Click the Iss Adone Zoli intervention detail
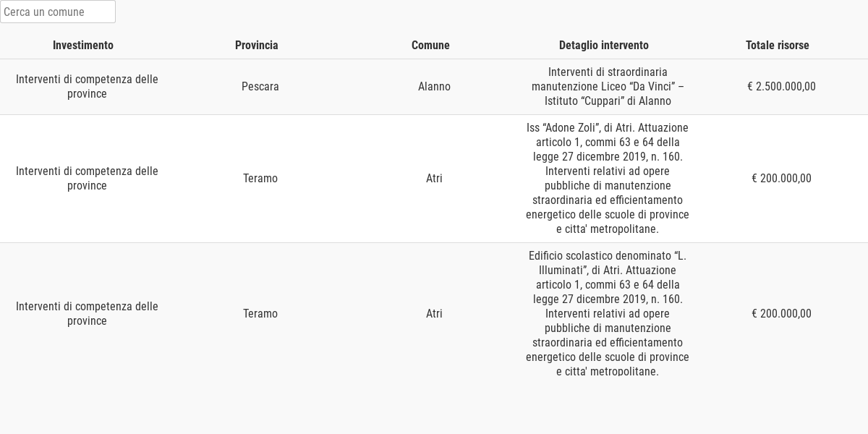This screenshot has width=868, height=434. 608,179
